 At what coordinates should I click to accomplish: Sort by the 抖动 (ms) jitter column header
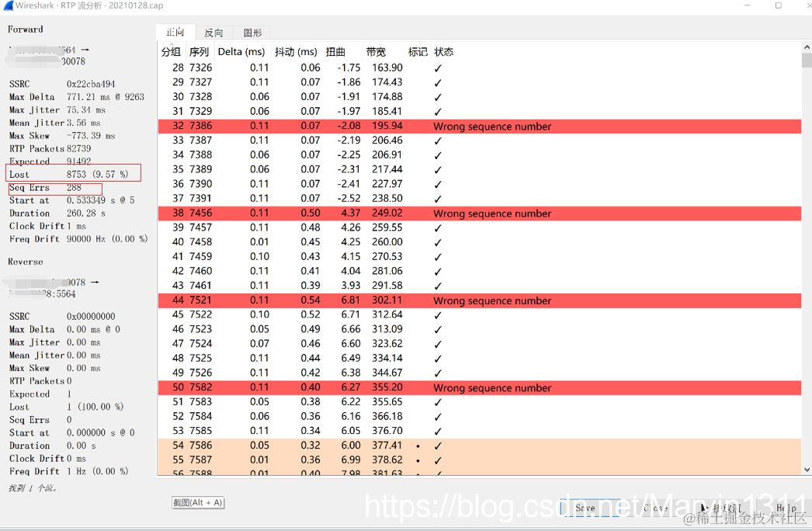296,52
